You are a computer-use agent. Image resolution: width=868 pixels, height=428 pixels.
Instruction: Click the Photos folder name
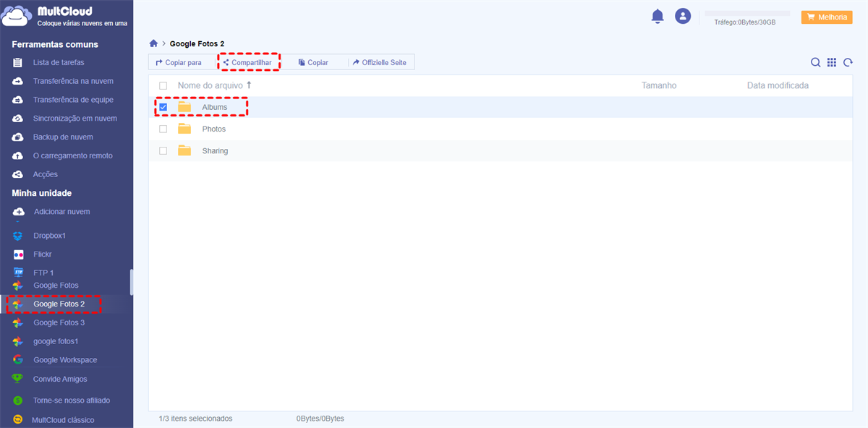pos(214,129)
